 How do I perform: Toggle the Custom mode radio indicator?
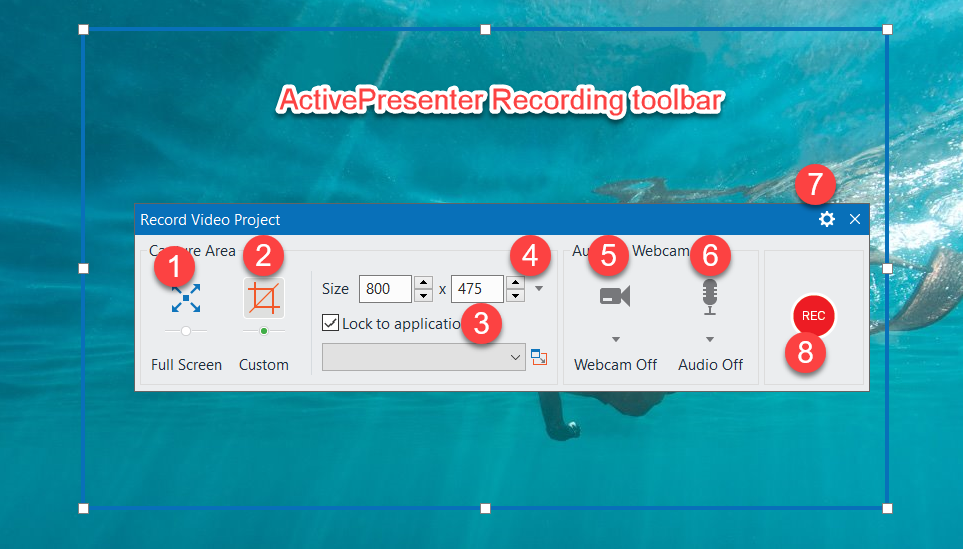click(x=263, y=331)
